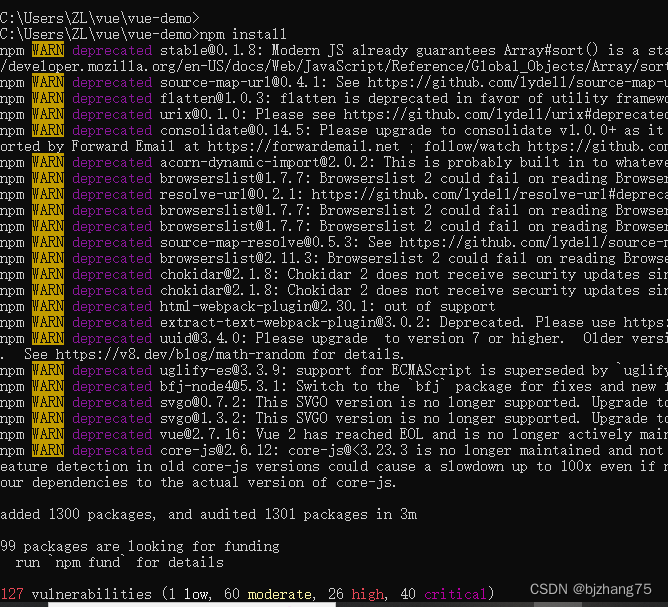Click the developer.mozilla.org Array/sort URL line
The width and height of the screenshot is (668, 607).
tap(334, 66)
